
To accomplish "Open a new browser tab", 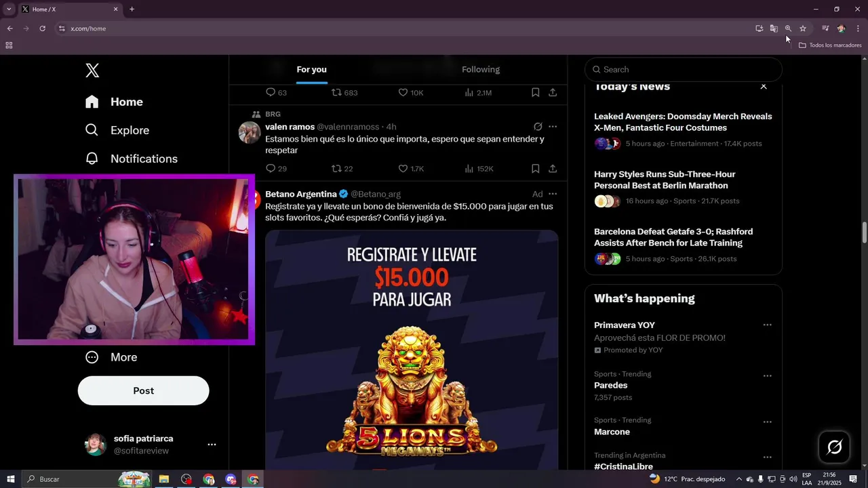I will [x=132, y=9].
